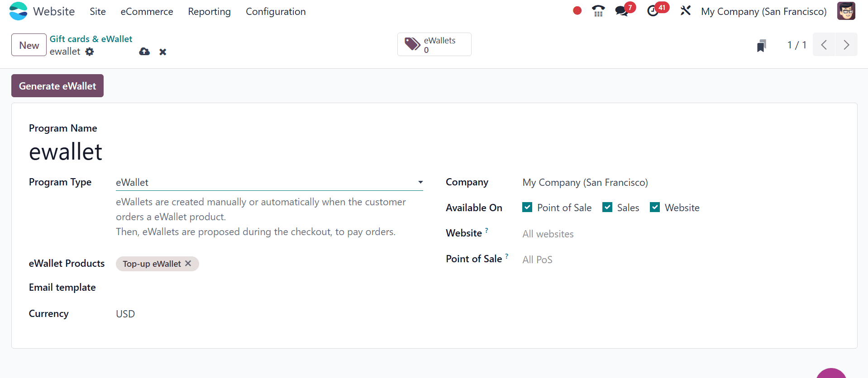Toggle the Point of Sale checkbox

click(527, 207)
